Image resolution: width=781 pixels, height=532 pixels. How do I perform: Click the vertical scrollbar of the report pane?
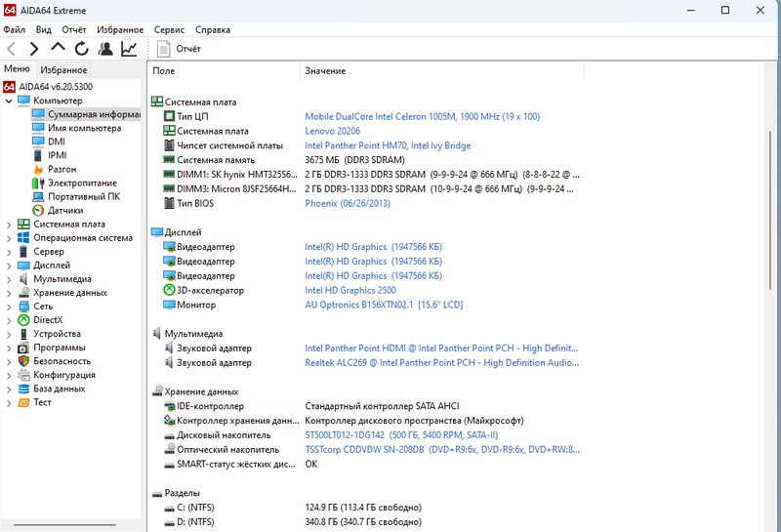coord(770,209)
